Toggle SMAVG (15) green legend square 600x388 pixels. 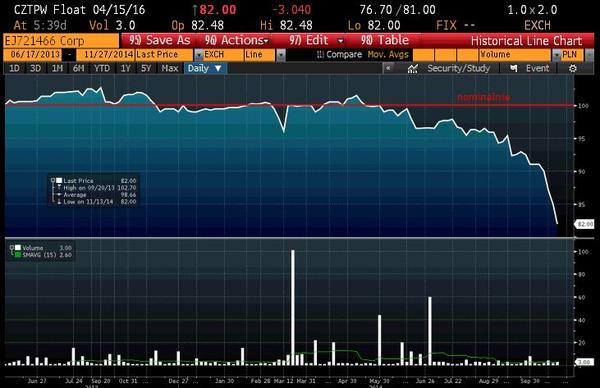click(18, 254)
